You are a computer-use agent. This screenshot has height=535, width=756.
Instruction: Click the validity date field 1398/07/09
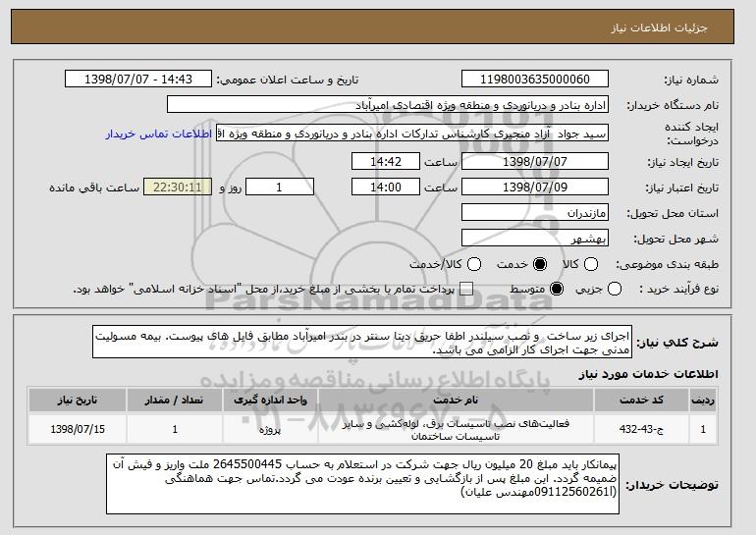point(535,187)
